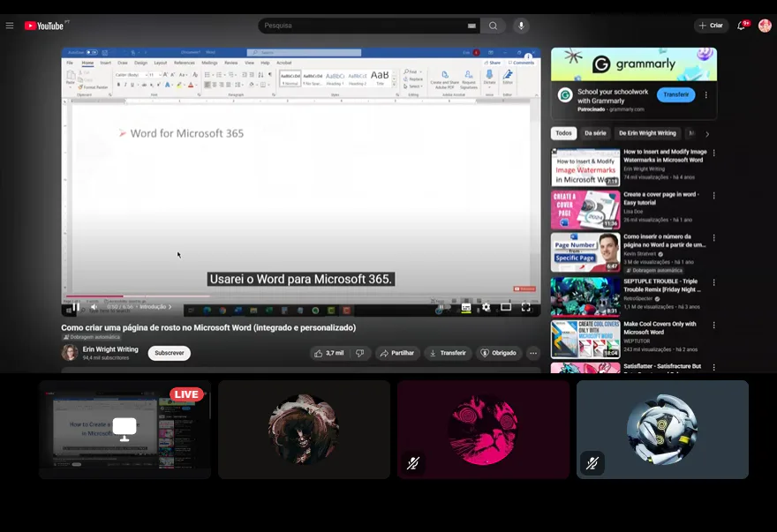This screenshot has height=532, width=777.
Task: Click the Criar create button
Action: tap(711, 26)
